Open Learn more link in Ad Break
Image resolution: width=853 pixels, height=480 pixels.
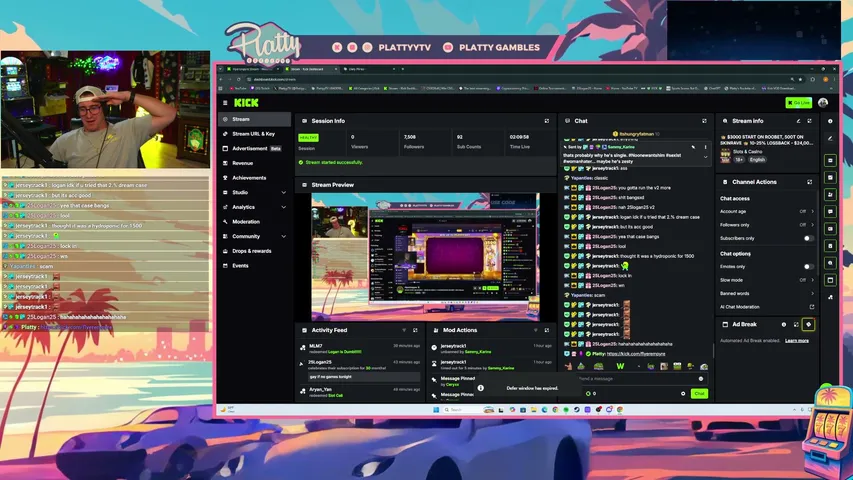[x=797, y=341]
